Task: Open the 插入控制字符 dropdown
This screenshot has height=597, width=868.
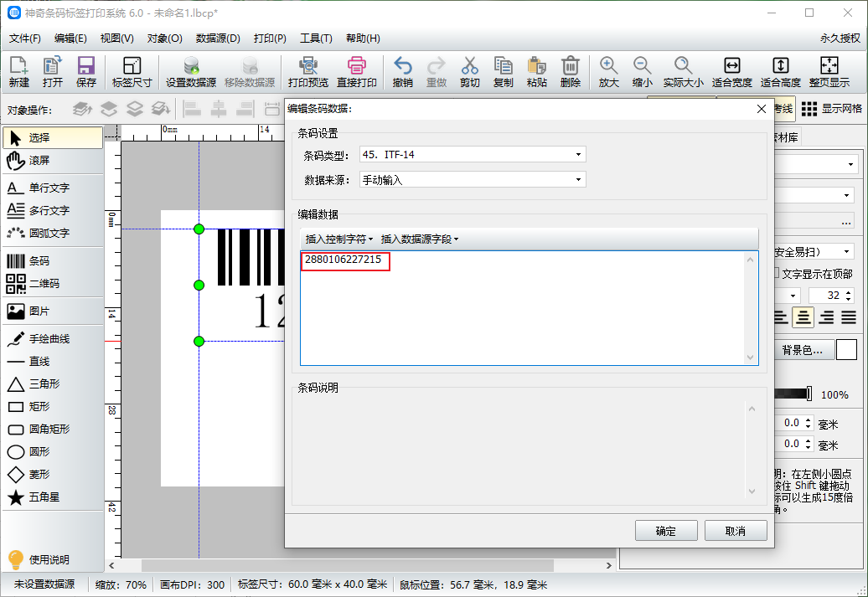Action: [x=338, y=239]
